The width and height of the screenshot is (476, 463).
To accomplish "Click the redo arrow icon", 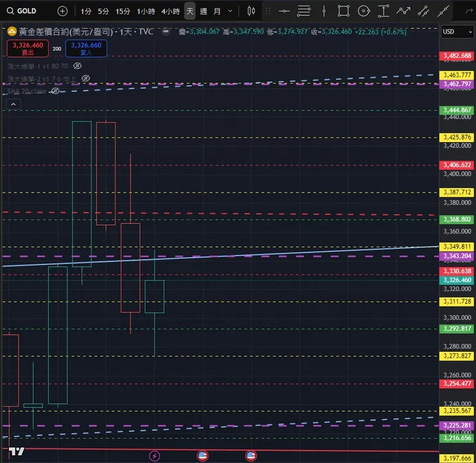I will point(469,11).
